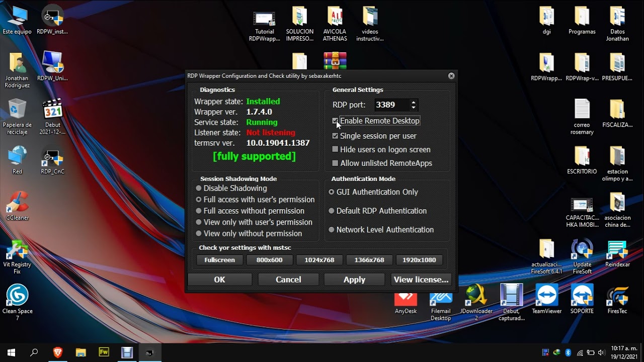Test mstsc at 1366x768 resolution

[369, 260]
